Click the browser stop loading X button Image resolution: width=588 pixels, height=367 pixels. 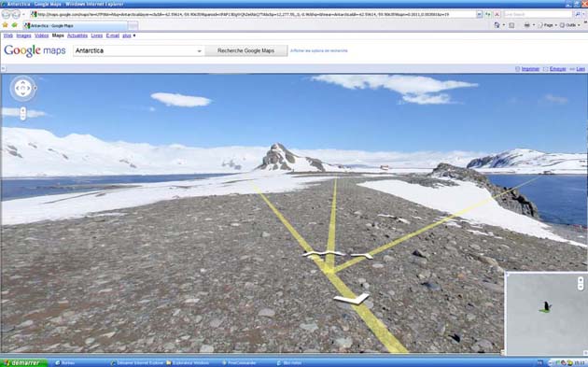pos(497,14)
